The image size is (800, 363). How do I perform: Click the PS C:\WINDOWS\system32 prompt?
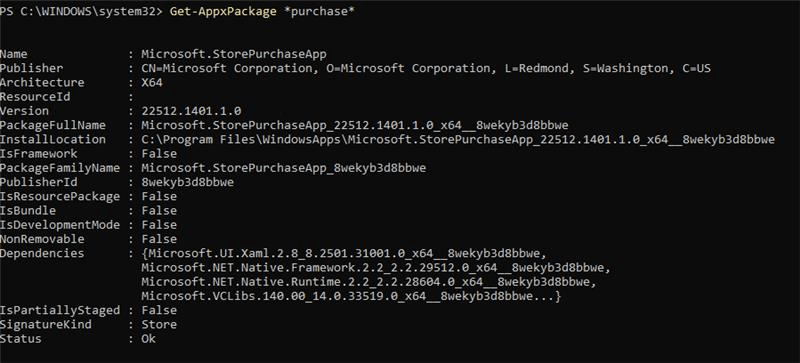[x=81, y=12]
